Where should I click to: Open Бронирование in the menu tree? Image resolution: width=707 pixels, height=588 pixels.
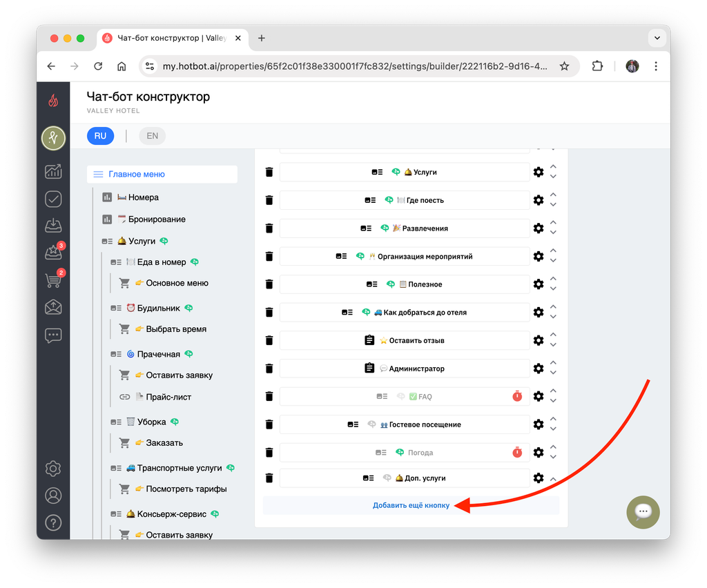pos(157,219)
